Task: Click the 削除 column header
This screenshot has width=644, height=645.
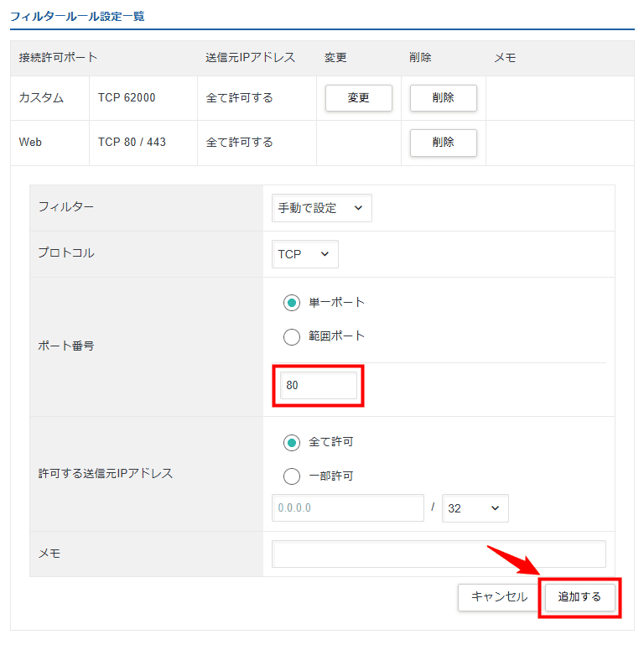Action: [420, 57]
